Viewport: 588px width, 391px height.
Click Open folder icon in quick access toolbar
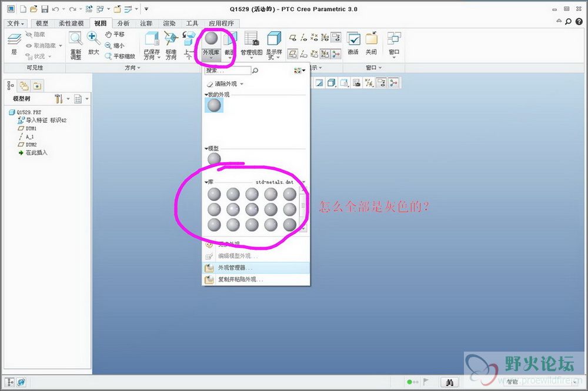[x=34, y=9]
